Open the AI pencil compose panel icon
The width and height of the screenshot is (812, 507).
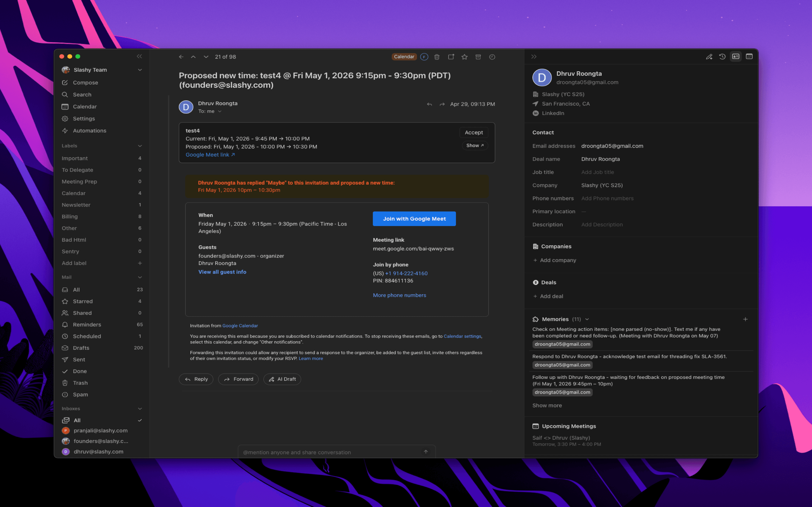(709, 57)
